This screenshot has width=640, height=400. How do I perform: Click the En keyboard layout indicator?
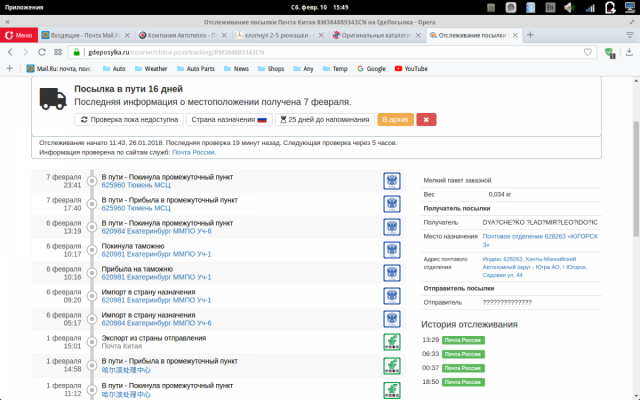(x=550, y=7)
